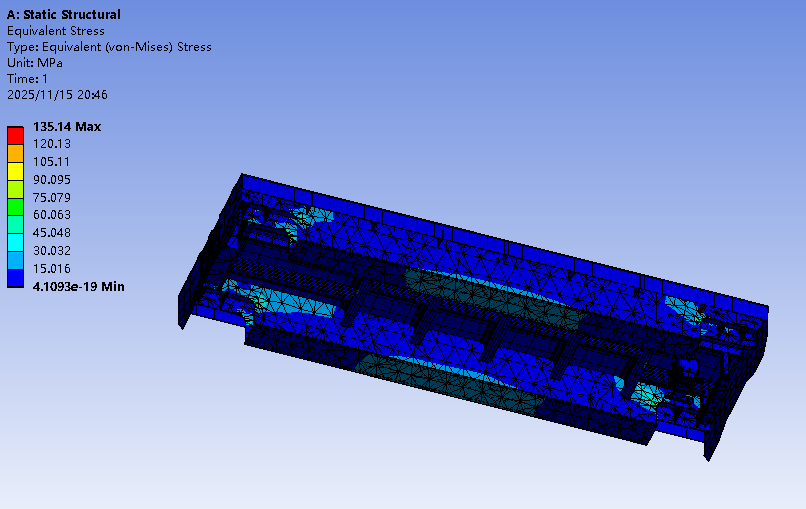Select the 60.063 legend label

coord(52,215)
